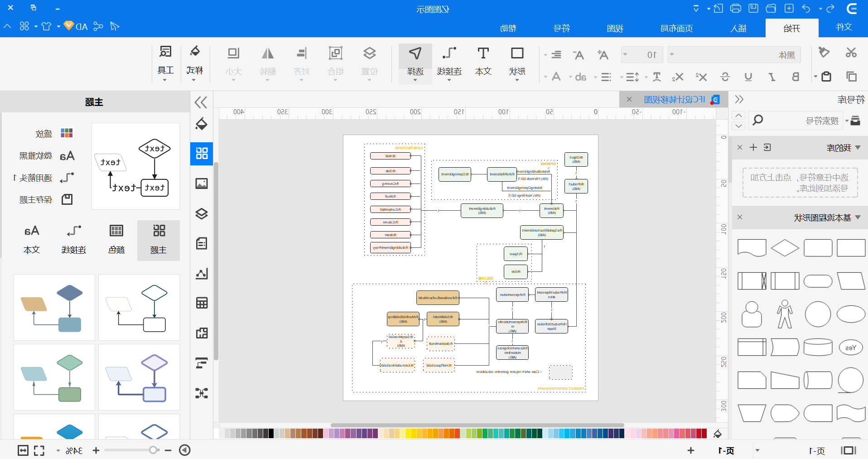868x459 pixels.
Task: Select the Text (文本) tool
Action: [483, 62]
